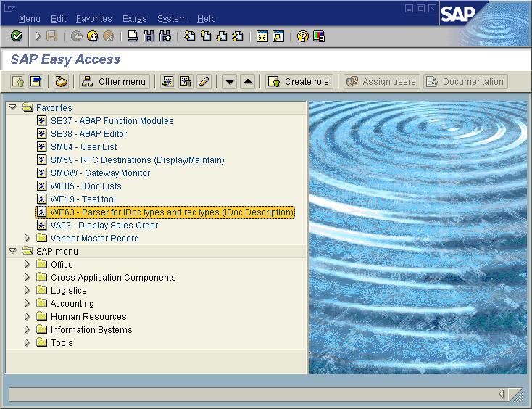Click the Previous Page icon
532x409 pixels.
pos(206,36)
